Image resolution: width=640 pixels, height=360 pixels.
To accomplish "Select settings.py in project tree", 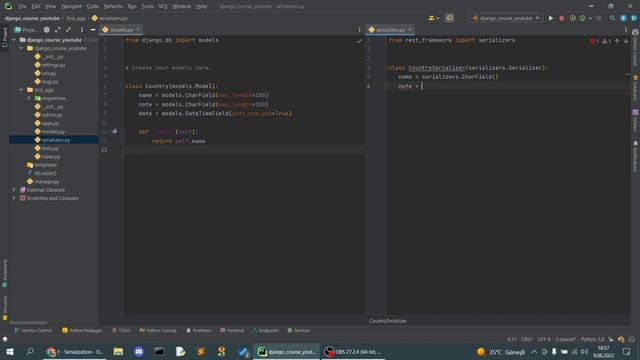I will click(53, 65).
